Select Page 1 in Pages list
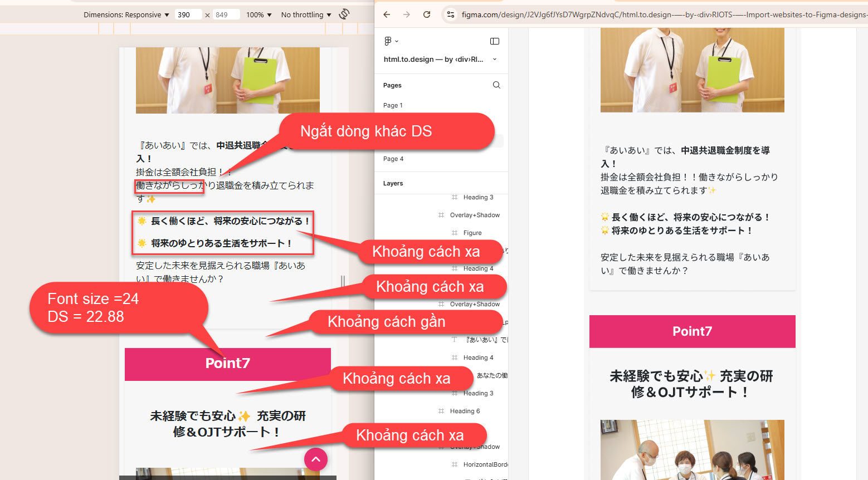The image size is (868, 480). coord(393,105)
